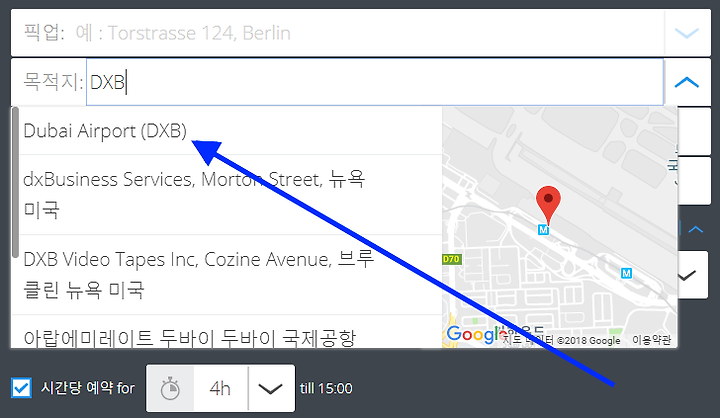Pick the 아랍에미레이트 두바이 국제공항 suggestion
This screenshot has width=720, height=418.
pos(227,332)
